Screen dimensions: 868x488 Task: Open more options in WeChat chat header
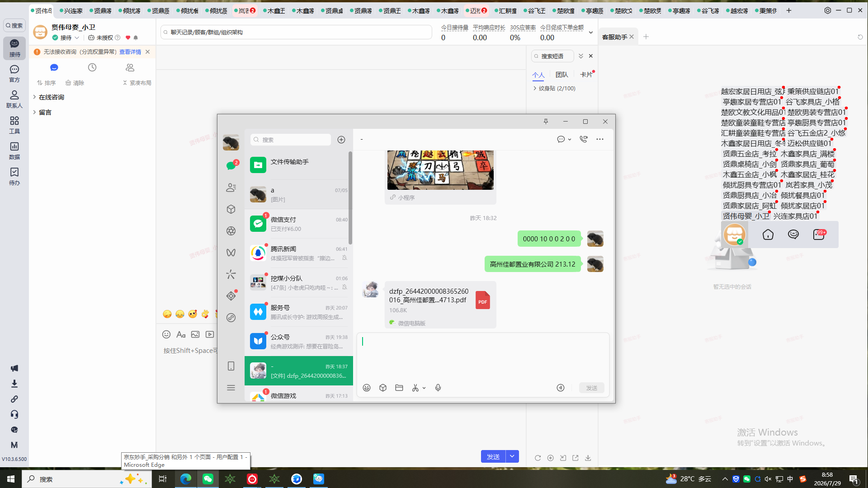coord(600,139)
